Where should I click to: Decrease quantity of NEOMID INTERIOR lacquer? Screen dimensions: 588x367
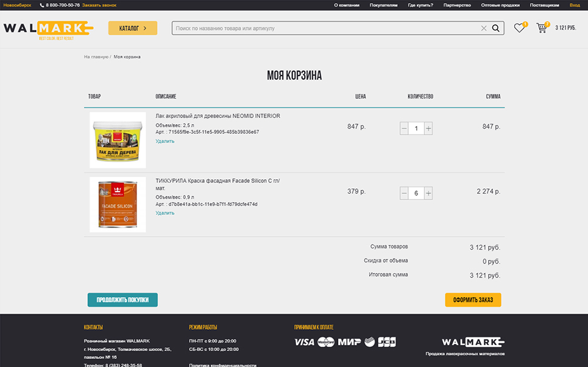pyautogui.click(x=404, y=128)
